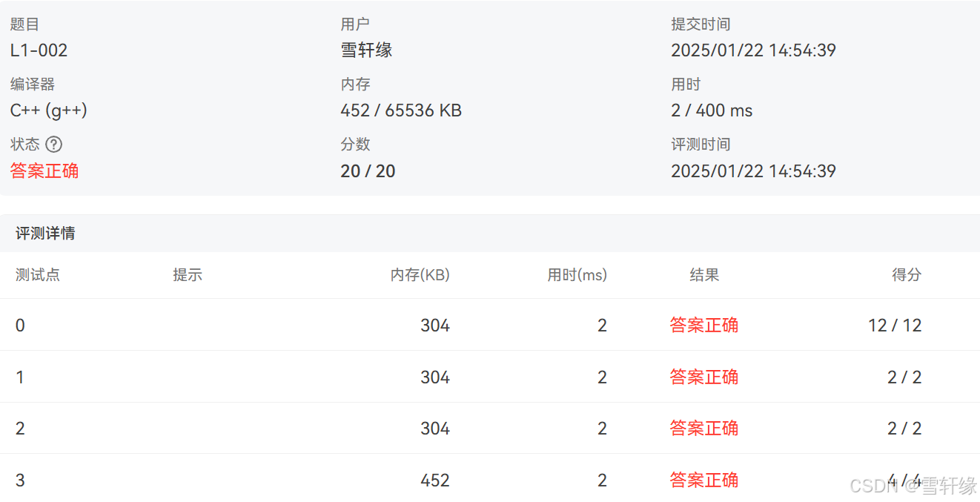
Task: Click the memory value 452 / 65536 KB
Action: pos(401,110)
